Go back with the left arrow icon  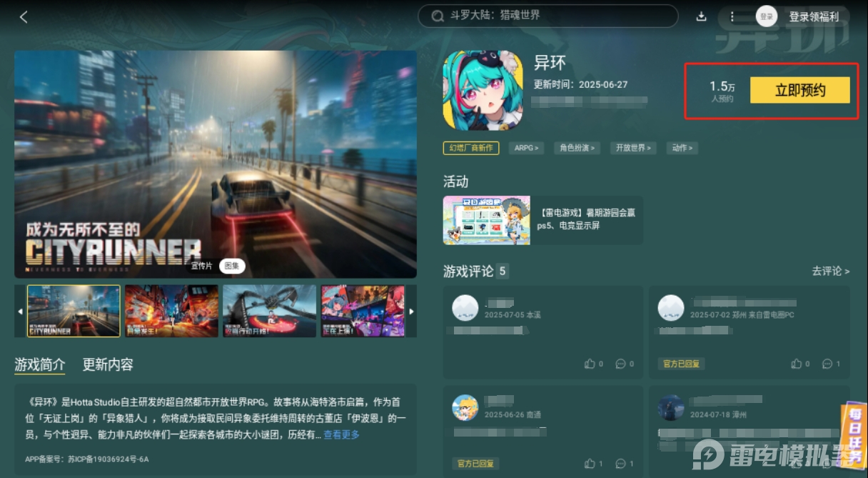coord(24,16)
